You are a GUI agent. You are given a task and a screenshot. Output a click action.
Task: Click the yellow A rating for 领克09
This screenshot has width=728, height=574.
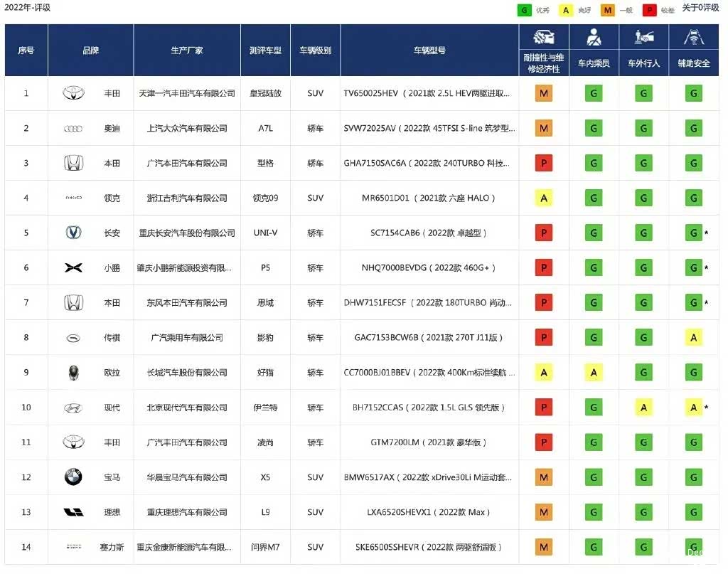tap(544, 198)
